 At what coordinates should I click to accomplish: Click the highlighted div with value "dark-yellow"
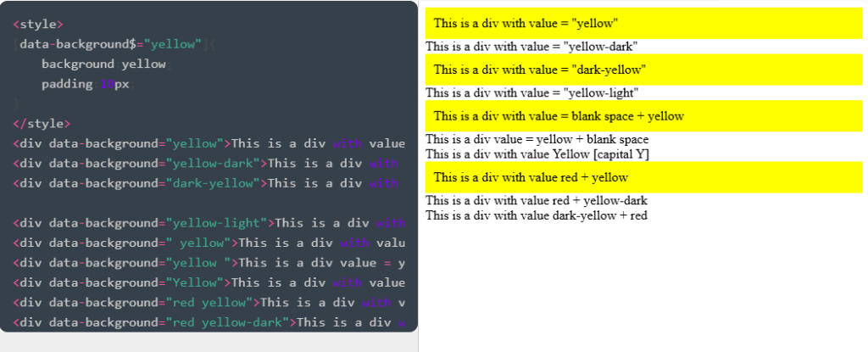tap(643, 69)
